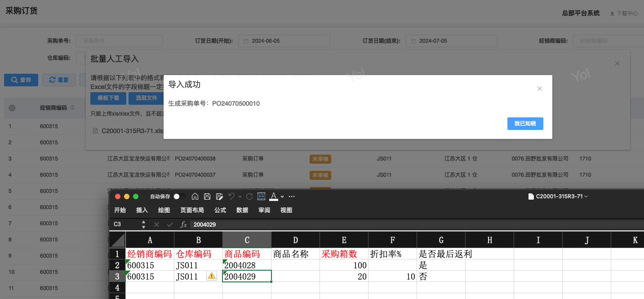Click the 我已知晓 confirmation button
This screenshot has width=644, height=299.
coord(525,124)
